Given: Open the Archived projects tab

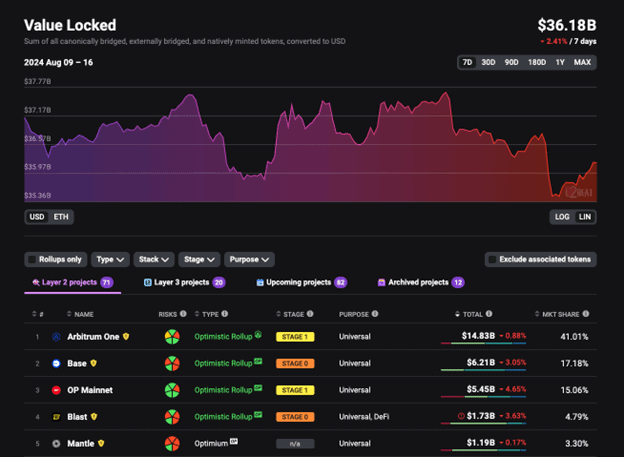Looking at the screenshot, I should point(421,283).
